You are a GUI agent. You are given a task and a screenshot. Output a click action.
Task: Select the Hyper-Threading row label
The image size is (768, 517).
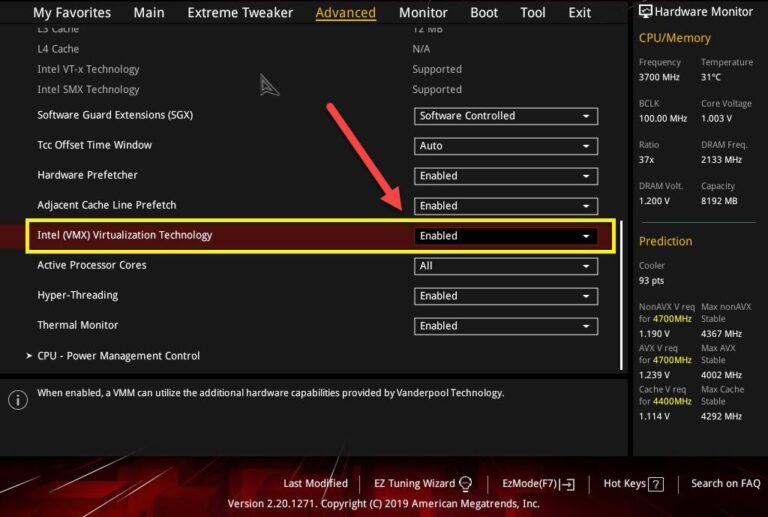[77, 296]
